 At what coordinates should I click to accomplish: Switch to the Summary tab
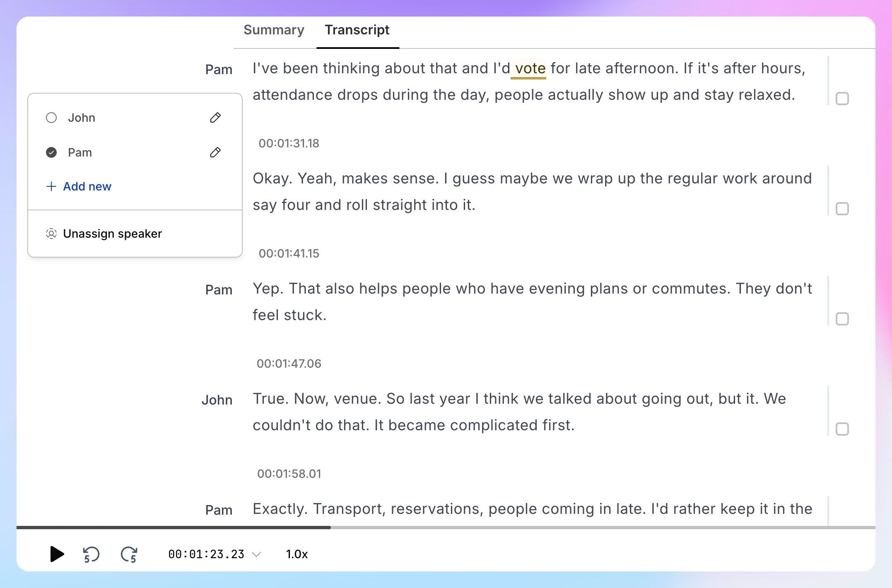coord(274,30)
